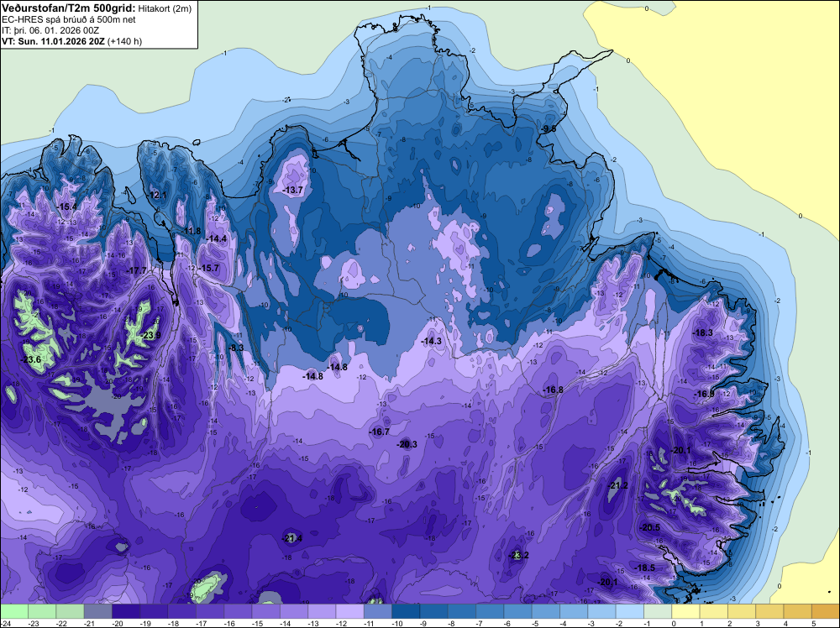Click the -15.7 temperature label
This screenshot has height=628, width=840.
(208, 268)
